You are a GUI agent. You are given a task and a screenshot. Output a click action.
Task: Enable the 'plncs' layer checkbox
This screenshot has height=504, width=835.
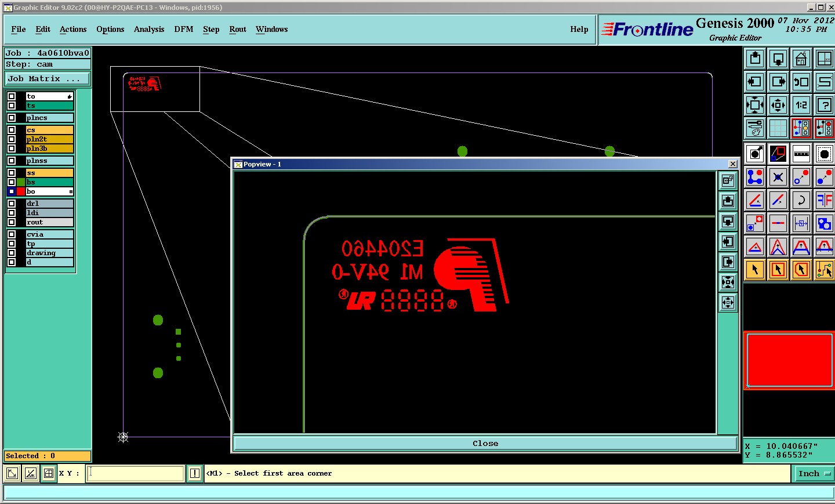[12, 118]
